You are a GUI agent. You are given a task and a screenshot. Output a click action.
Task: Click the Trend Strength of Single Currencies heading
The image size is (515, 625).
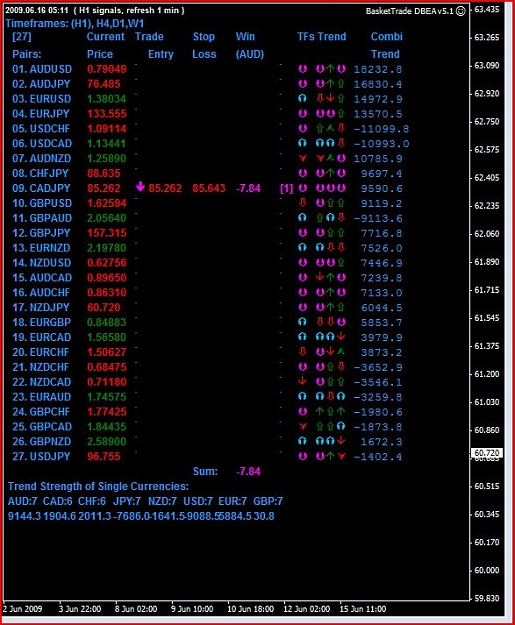point(98,486)
